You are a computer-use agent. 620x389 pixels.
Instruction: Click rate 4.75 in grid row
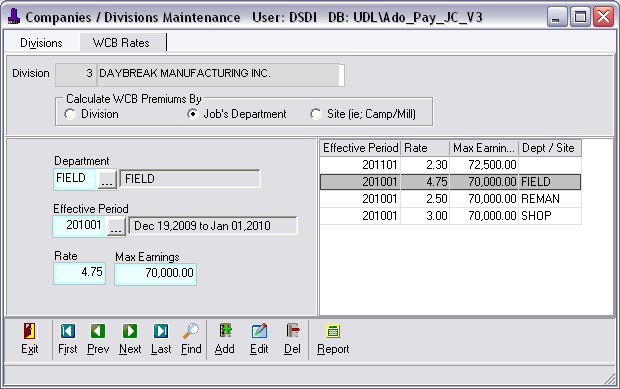pyautogui.click(x=425, y=182)
